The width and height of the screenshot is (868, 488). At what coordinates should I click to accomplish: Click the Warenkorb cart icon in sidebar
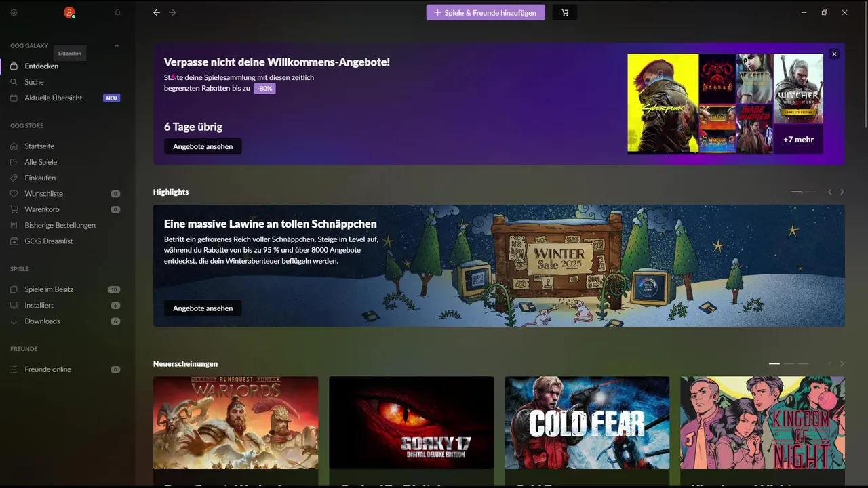(14, 209)
